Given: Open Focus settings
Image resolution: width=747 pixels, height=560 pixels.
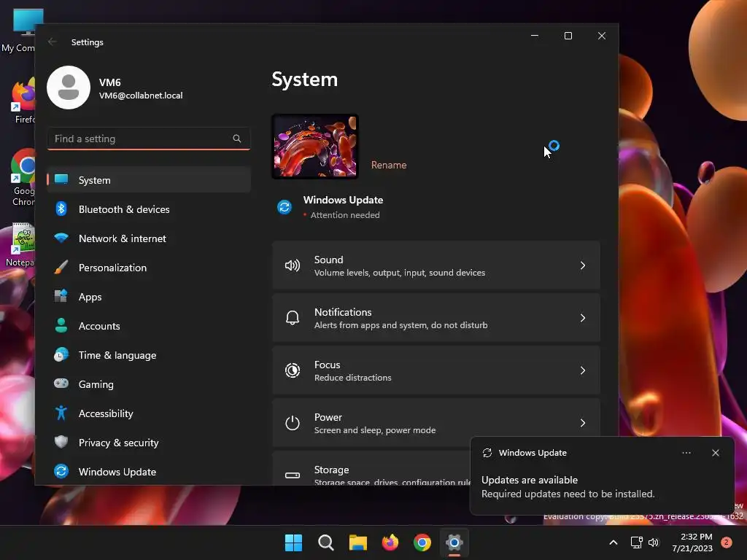Looking at the screenshot, I should click(x=436, y=370).
